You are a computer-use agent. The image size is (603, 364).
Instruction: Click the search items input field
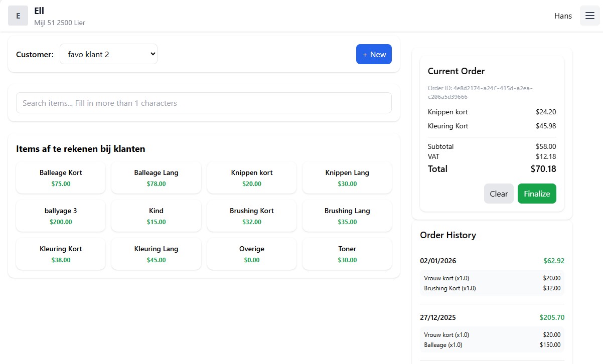pos(204,103)
